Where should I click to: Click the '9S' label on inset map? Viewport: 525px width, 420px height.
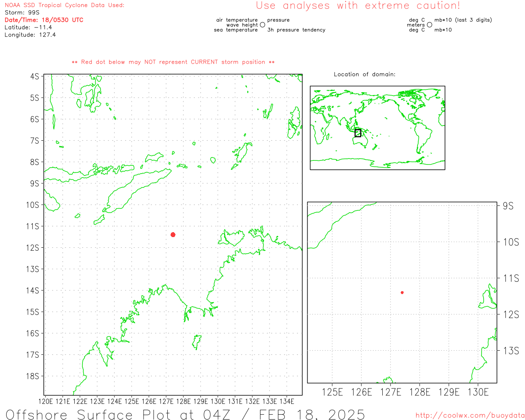tap(508, 206)
